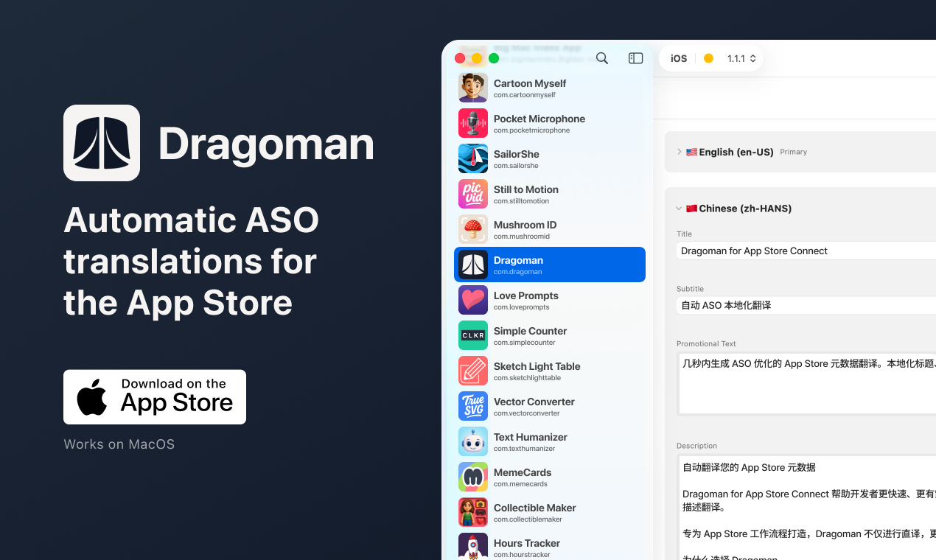936x560 pixels.
Task: Click the Title field for Chinese
Action: (x=806, y=251)
